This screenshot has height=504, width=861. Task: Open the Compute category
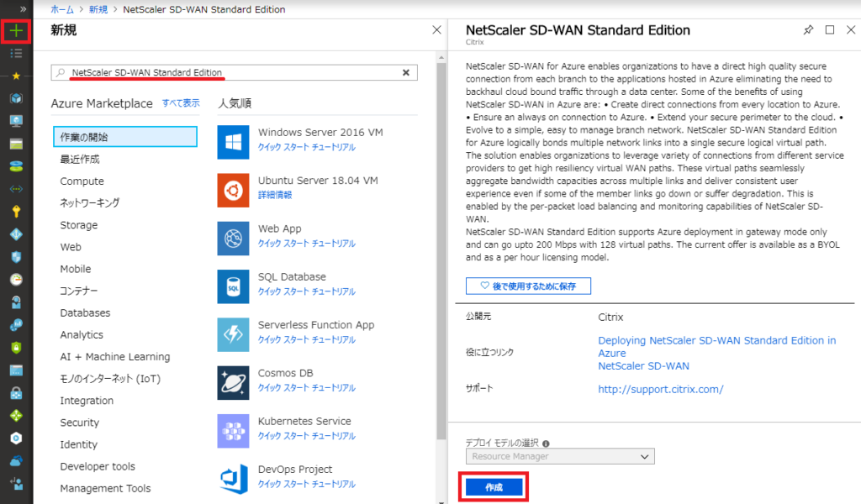(x=82, y=181)
